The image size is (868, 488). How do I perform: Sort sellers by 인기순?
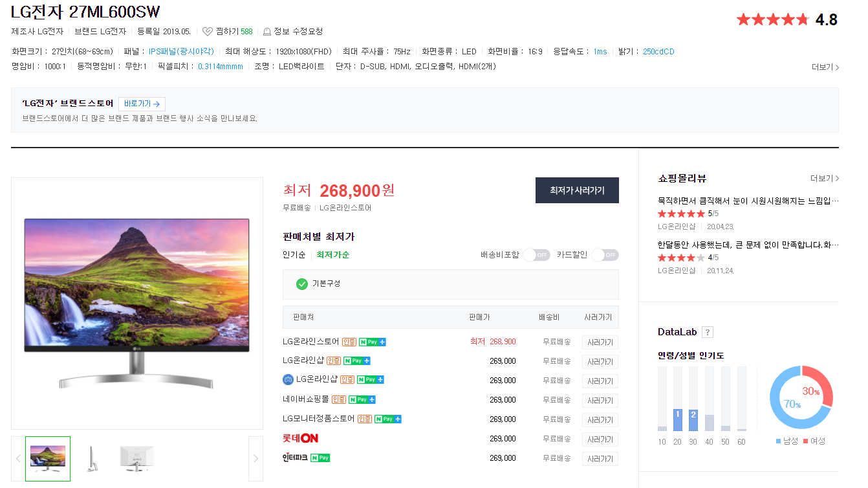click(294, 254)
